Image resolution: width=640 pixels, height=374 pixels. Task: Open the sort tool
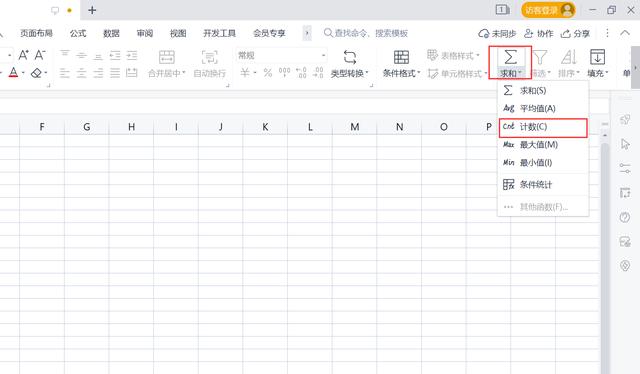point(569,64)
